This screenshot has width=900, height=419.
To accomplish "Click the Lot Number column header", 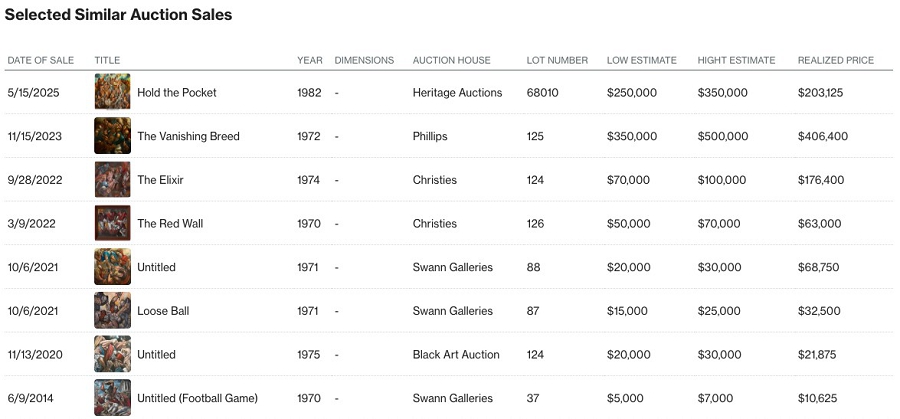I will [x=557, y=60].
